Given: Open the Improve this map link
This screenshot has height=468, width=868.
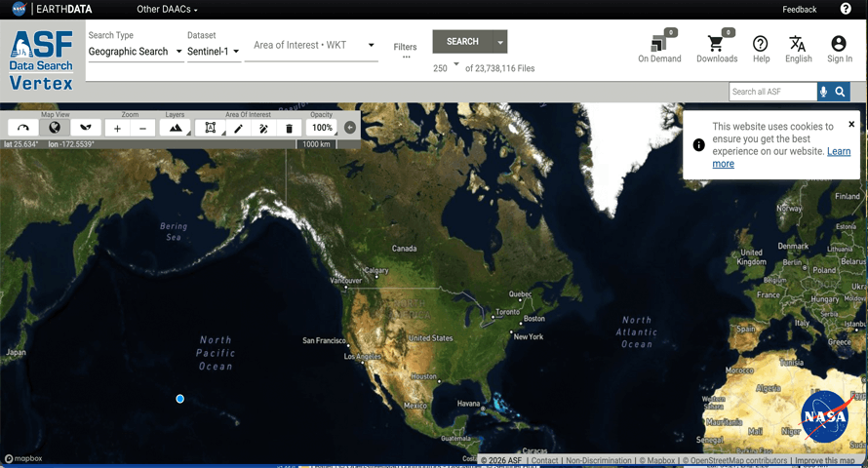Looking at the screenshot, I should 825,460.
